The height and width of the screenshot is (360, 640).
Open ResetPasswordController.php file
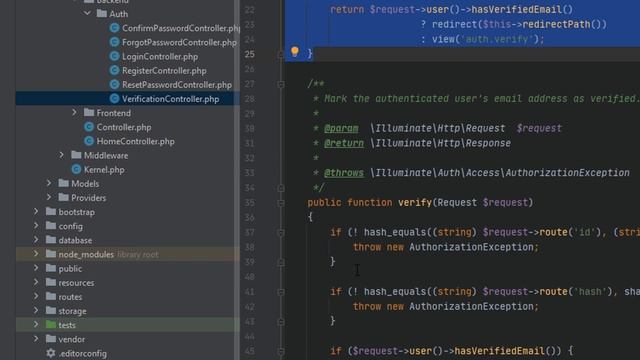(177, 85)
